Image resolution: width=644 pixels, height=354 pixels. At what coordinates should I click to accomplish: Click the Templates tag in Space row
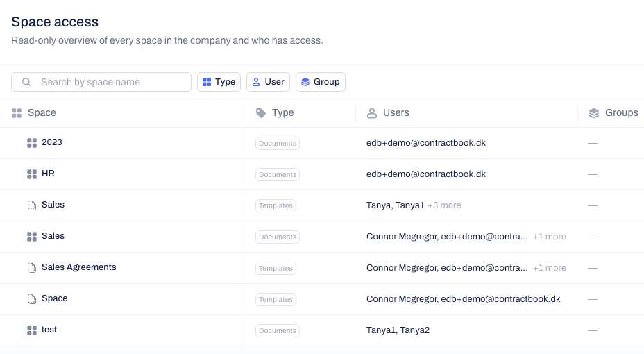coord(276,299)
